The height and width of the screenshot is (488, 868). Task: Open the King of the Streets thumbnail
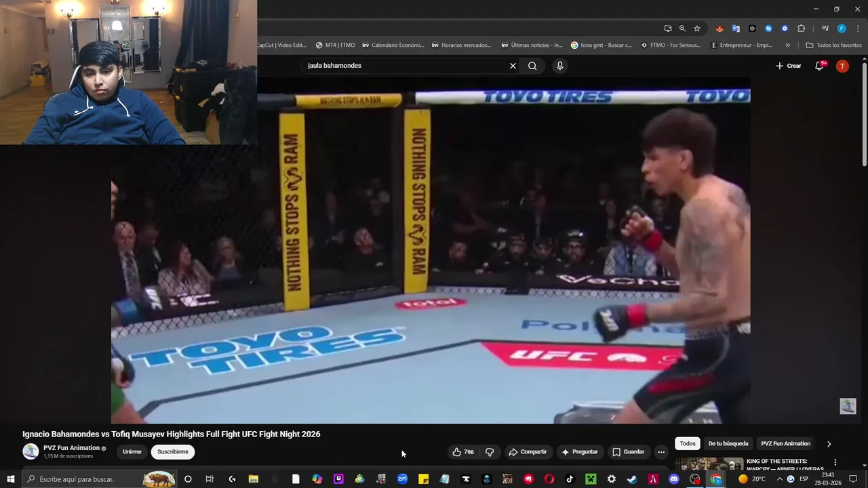click(x=709, y=464)
